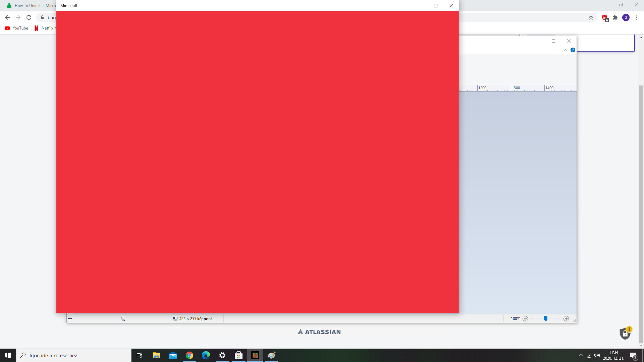Open the Chrome extensions puzzle icon
This screenshot has height=362, width=644.
click(615, 17)
